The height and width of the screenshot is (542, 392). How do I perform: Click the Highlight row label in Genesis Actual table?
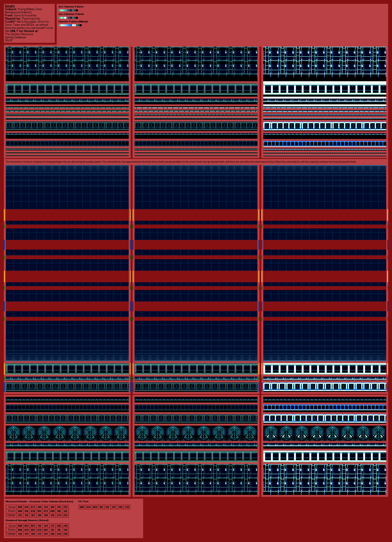[x=12, y=534]
